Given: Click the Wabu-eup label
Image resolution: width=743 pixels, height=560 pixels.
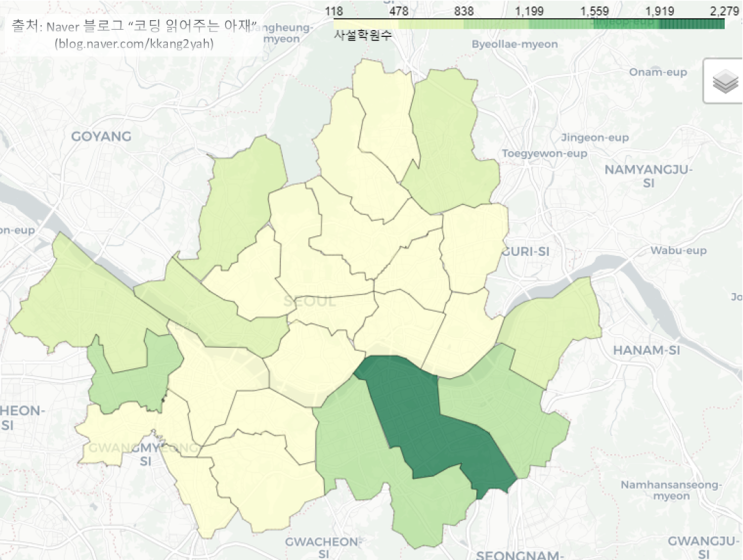Looking at the screenshot, I should (679, 250).
